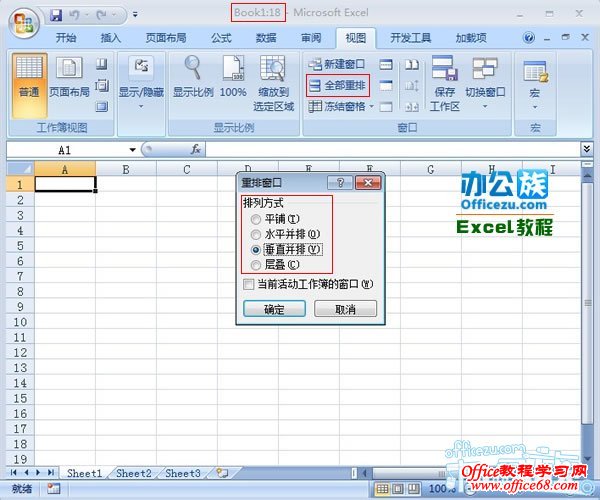This screenshot has width=600, height=500.
Task: Open a new window 新建窗口
Action: point(337,64)
